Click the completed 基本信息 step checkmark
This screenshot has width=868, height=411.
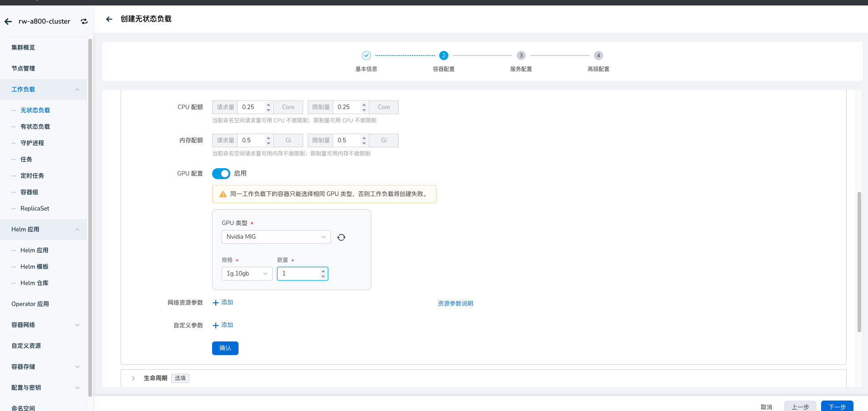pos(366,55)
